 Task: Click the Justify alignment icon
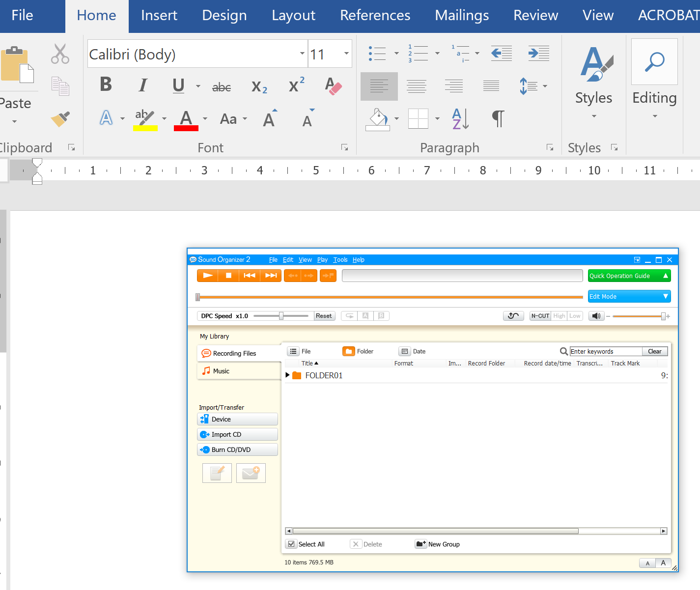pos(491,86)
